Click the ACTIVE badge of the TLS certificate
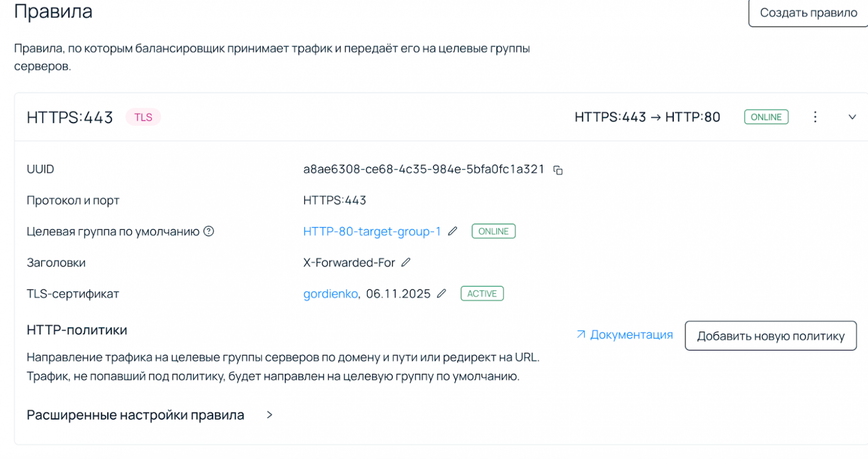The image size is (868, 459). (x=481, y=293)
